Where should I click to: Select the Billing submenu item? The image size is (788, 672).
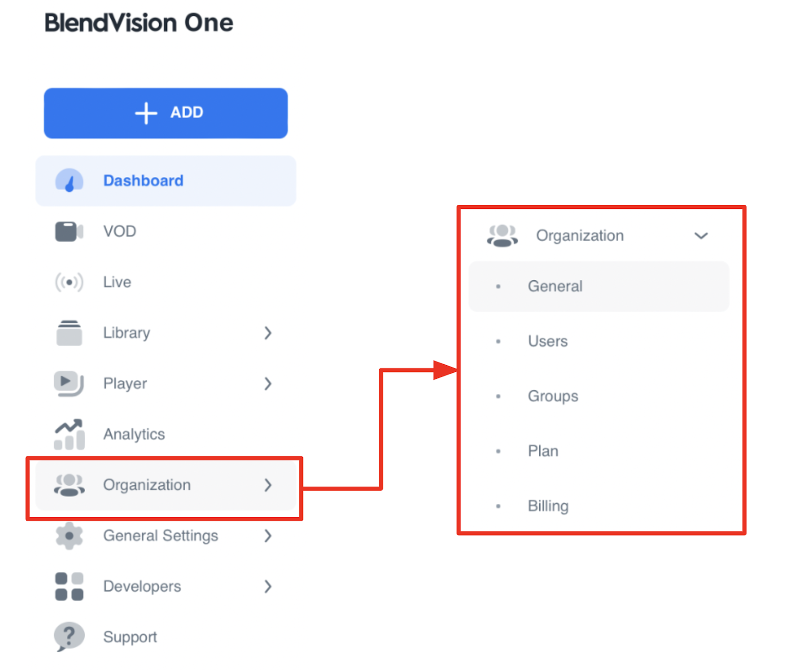point(548,506)
